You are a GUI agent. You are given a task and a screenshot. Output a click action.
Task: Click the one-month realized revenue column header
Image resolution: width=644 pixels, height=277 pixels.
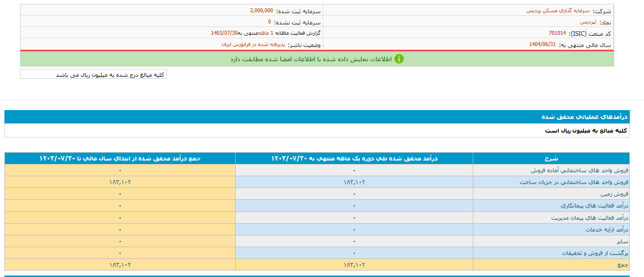tap(354, 158)
